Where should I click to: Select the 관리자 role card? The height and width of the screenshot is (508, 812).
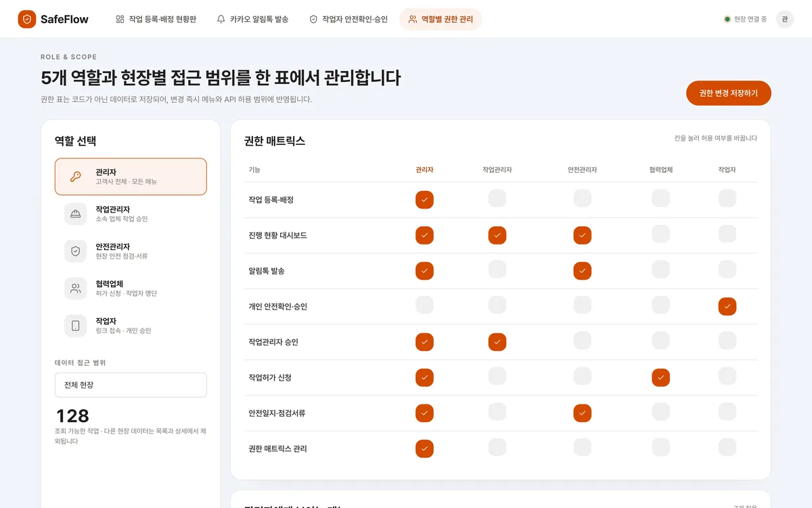click(131, 177)
